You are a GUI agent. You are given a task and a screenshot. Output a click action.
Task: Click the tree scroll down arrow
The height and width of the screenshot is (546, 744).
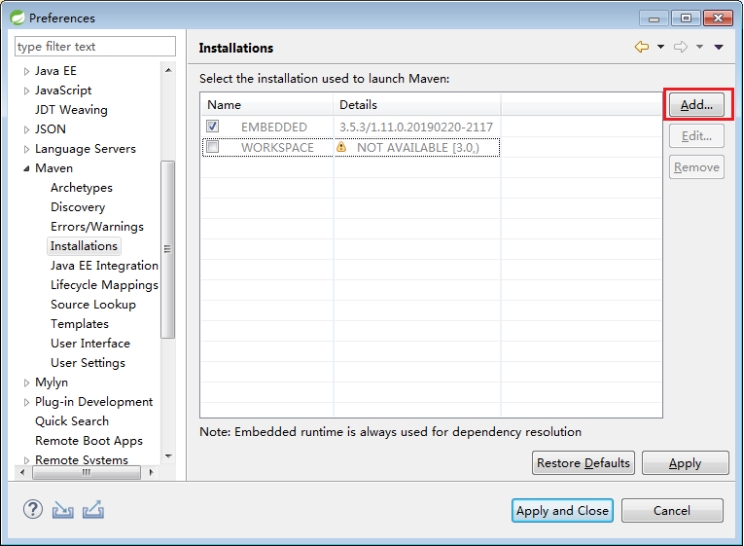click(168, 456)
